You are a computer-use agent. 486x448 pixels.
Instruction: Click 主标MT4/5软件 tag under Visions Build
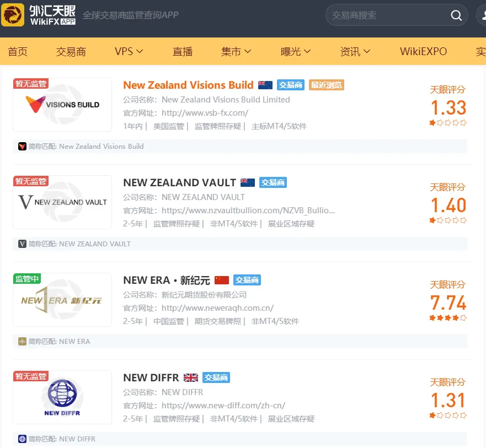(279, 126)
